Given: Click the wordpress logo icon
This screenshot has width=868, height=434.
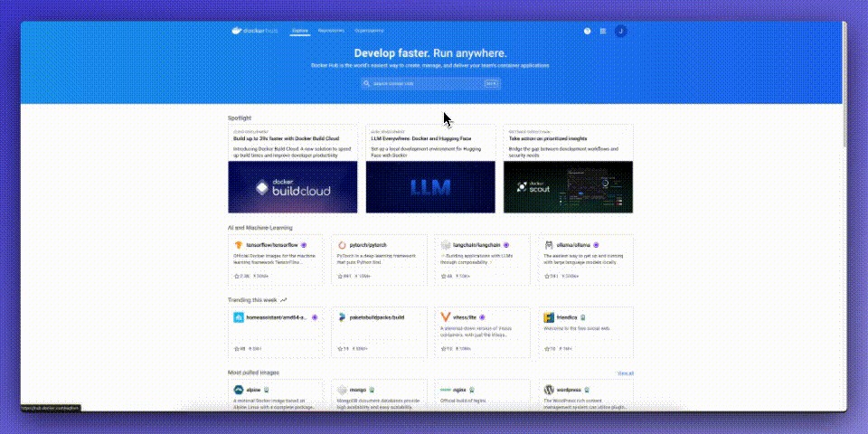Looking at the screenshot, I should [x=549, y=390].
